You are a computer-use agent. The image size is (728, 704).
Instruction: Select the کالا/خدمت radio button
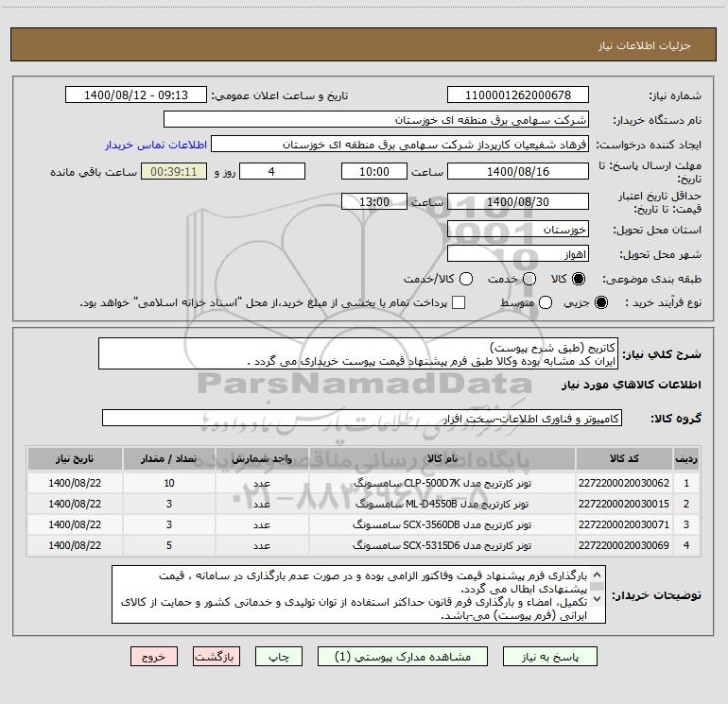pyautogui.click(x=466, y=279)
